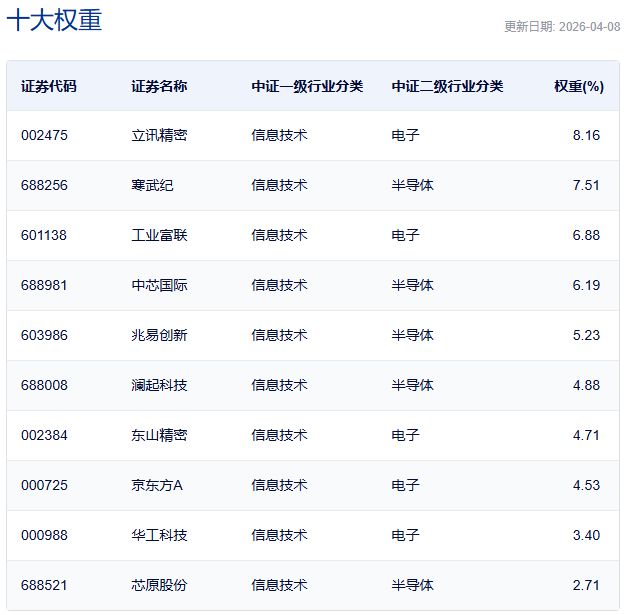Click the 权重(%) column header
626x615 pixels.
click(x=578, y=86)
